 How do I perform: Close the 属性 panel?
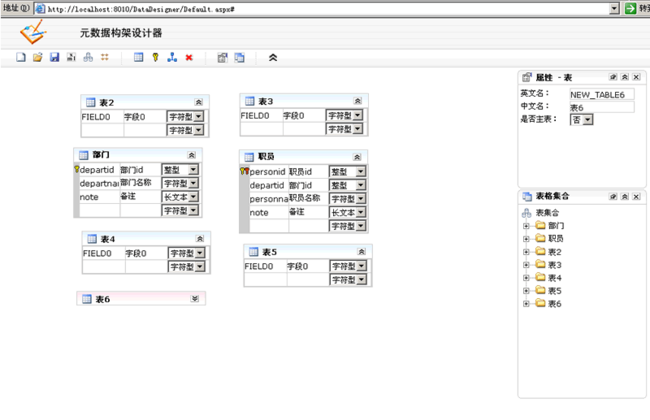click(636, 77)
